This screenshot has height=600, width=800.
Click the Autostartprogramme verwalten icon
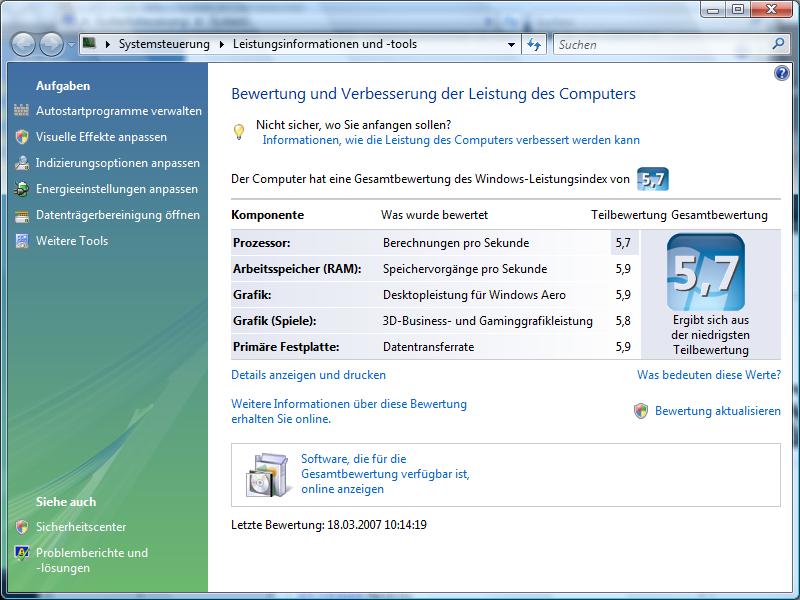pos(21,110)
